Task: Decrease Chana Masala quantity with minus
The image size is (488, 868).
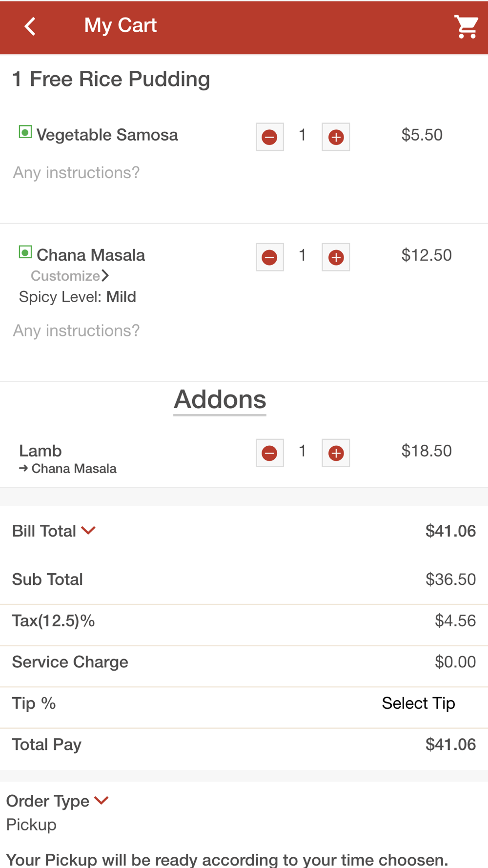Action: coord(270,257)
